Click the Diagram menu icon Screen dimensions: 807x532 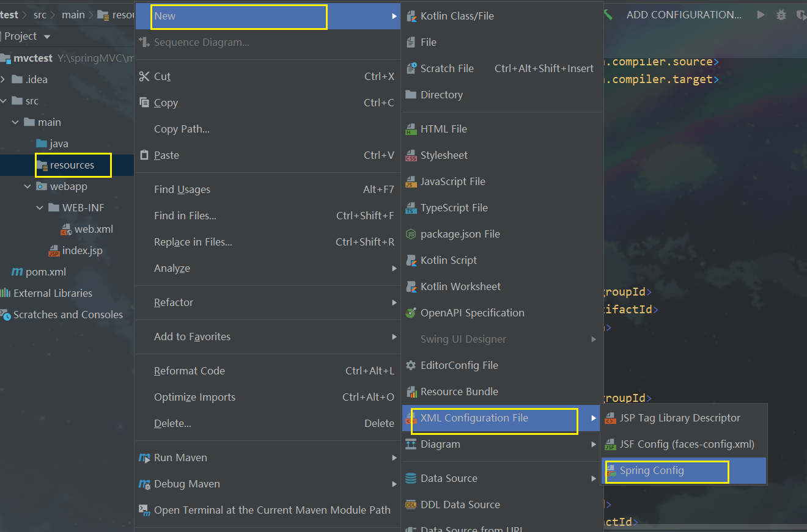pos(411,444)
